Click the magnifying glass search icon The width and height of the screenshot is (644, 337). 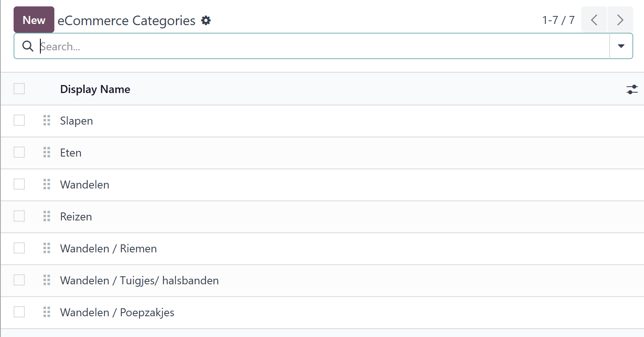pyautogui.click(x=28, y=46)
